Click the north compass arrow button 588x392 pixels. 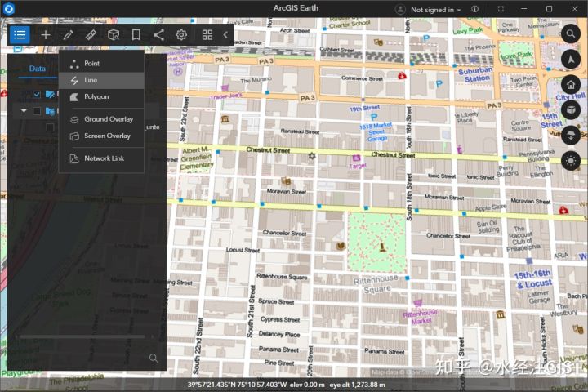[x=571, y=60]
